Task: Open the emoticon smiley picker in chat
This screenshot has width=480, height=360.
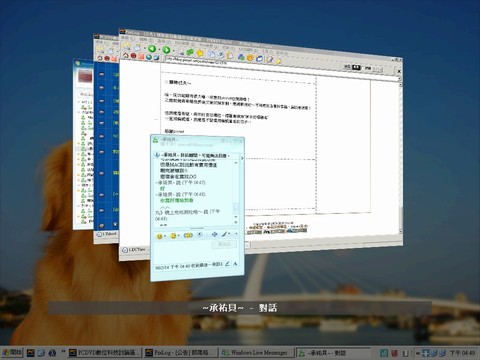Action: tap(160, 236)
